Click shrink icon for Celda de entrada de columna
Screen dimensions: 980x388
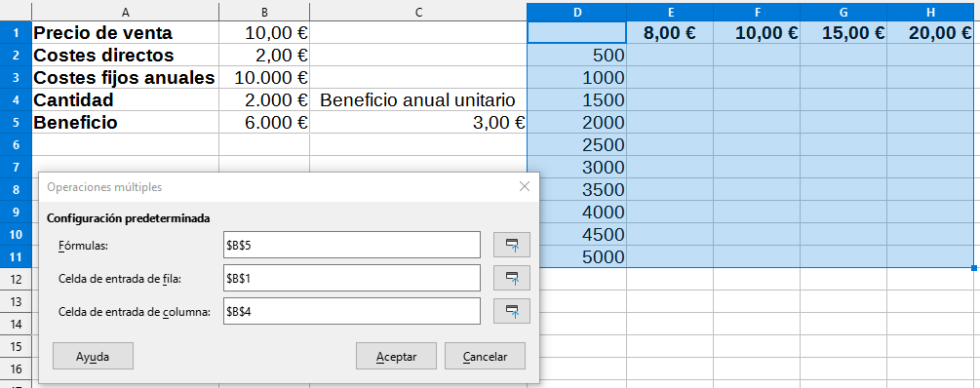511,311
